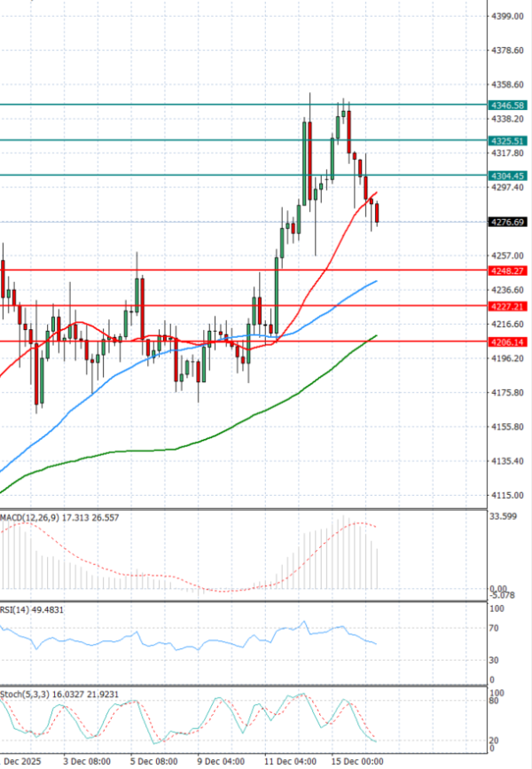Select the 4325.51 teal price label
532x769 pixels.
tap(507, 140)
